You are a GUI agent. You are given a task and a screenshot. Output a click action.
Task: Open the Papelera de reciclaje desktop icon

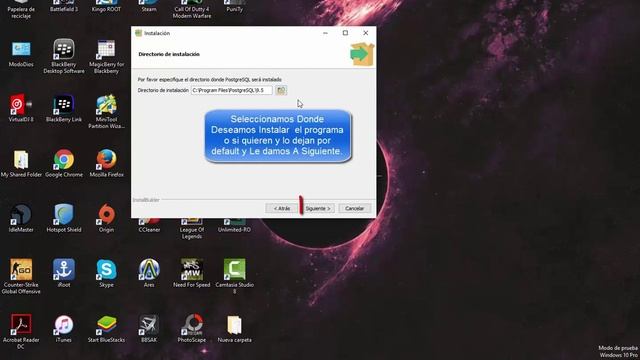click(21, 9)
